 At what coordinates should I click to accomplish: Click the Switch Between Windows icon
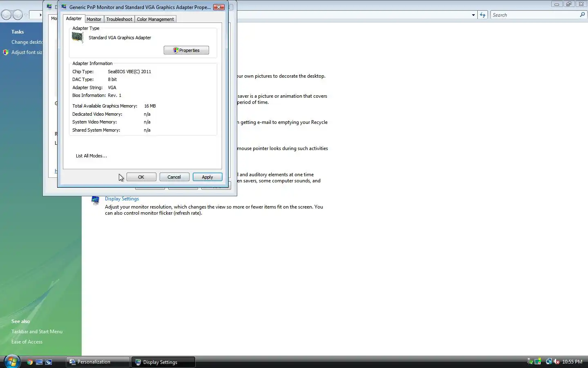pyautogui.click(x=49, y=362)
